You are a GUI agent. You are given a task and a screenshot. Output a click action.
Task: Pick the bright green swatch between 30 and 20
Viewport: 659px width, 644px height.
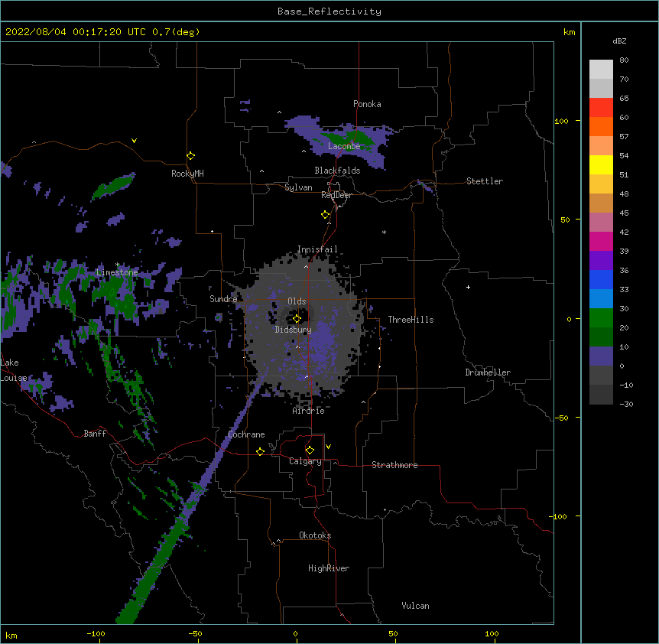tap(601, 318)
